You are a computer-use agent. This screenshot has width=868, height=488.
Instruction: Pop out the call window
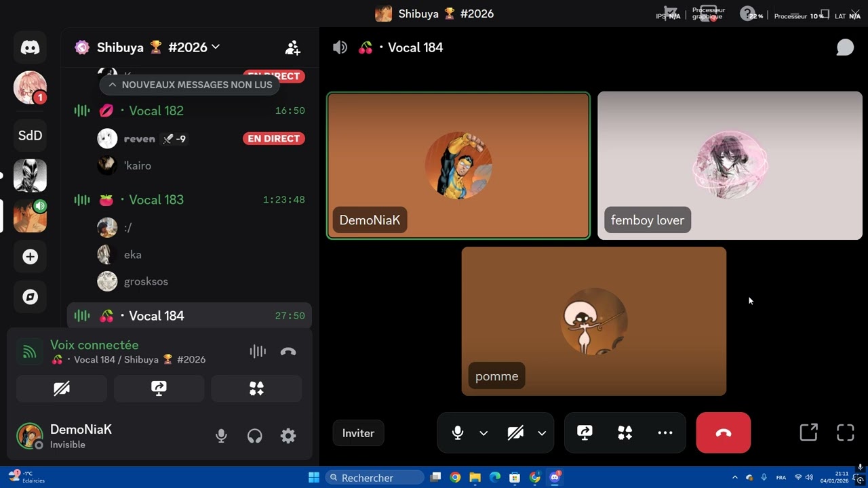point(808,432)
